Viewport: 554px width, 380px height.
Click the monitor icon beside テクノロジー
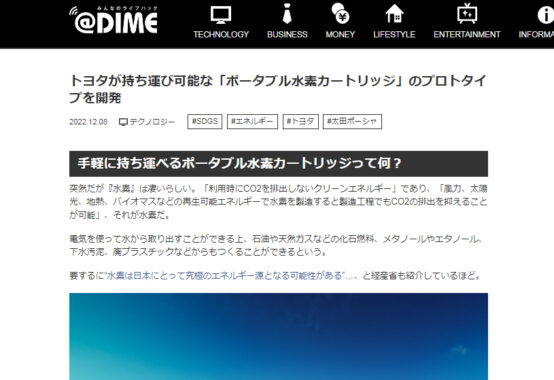click(x=123, y=122)
